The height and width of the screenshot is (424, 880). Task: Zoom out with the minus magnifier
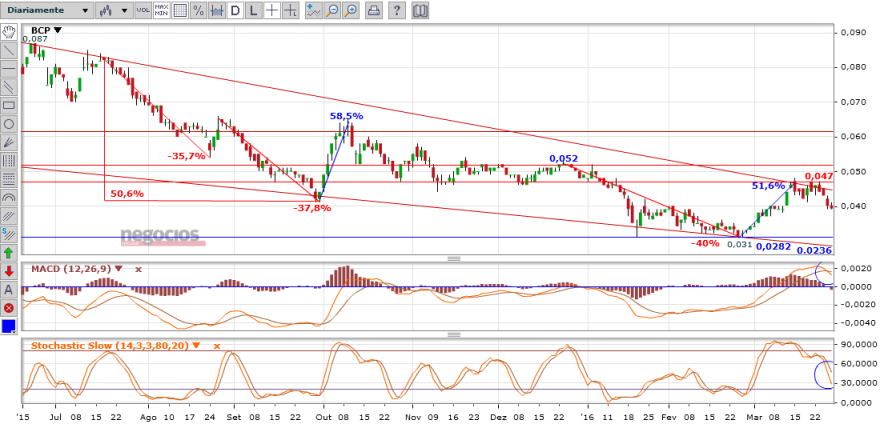pyautogui.click(x=333, y=10)
